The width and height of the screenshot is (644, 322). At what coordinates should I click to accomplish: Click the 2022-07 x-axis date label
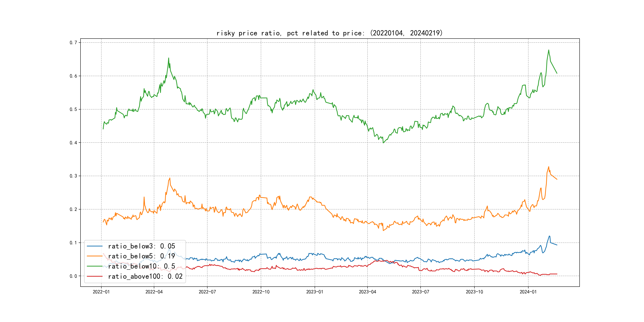207,292
